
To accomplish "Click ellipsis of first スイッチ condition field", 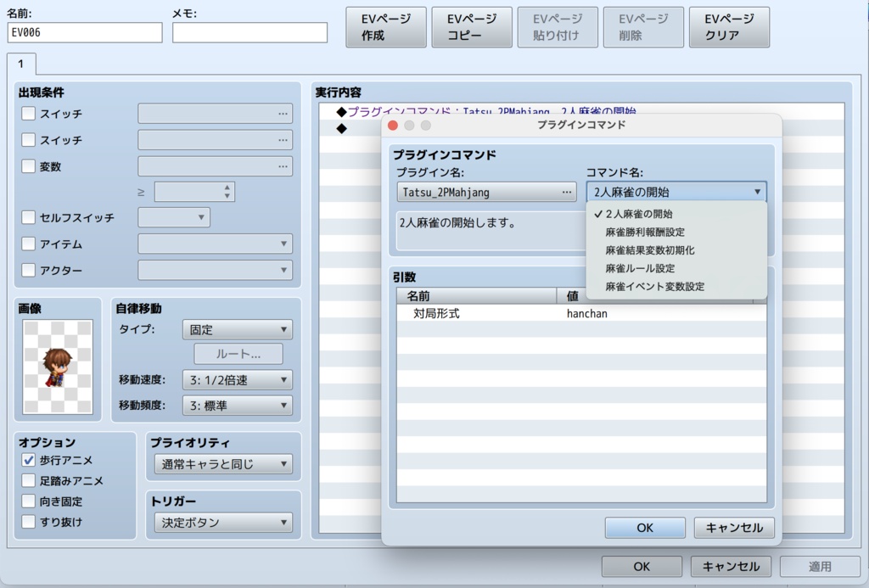I will tap(283, 114).
